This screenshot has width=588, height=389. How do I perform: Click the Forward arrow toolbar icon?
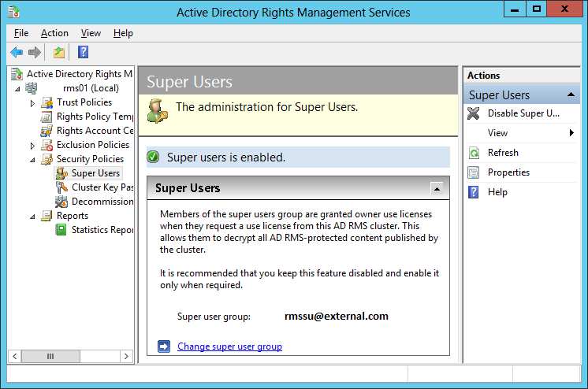coord(35,52)
